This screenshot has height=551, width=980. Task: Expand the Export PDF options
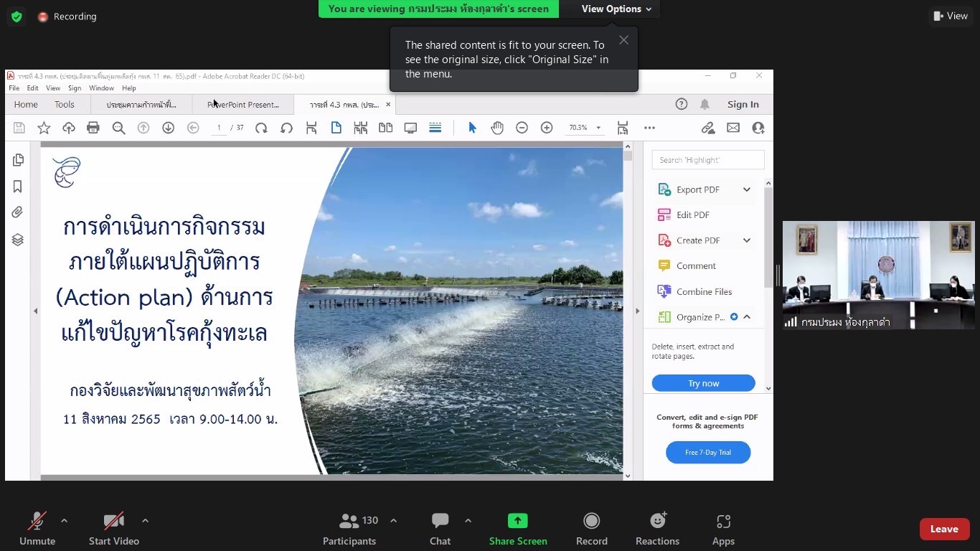[x=747, y=189]
